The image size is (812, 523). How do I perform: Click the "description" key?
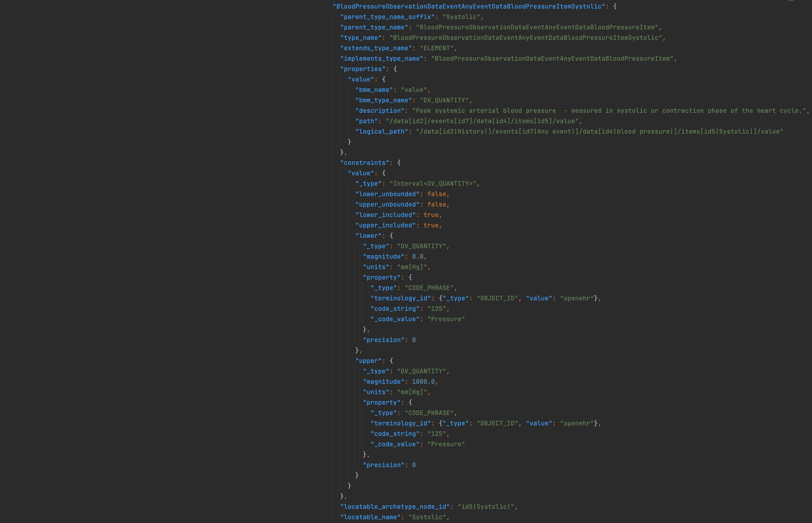(x=380, y=111)
